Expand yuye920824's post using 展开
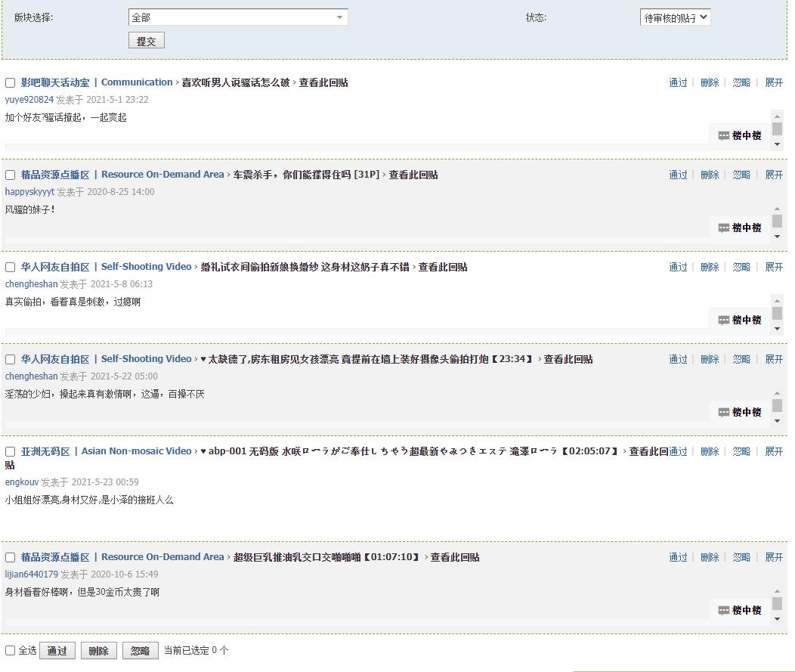The width and height of the screenshot is (795, 672). tap(774, 82)
